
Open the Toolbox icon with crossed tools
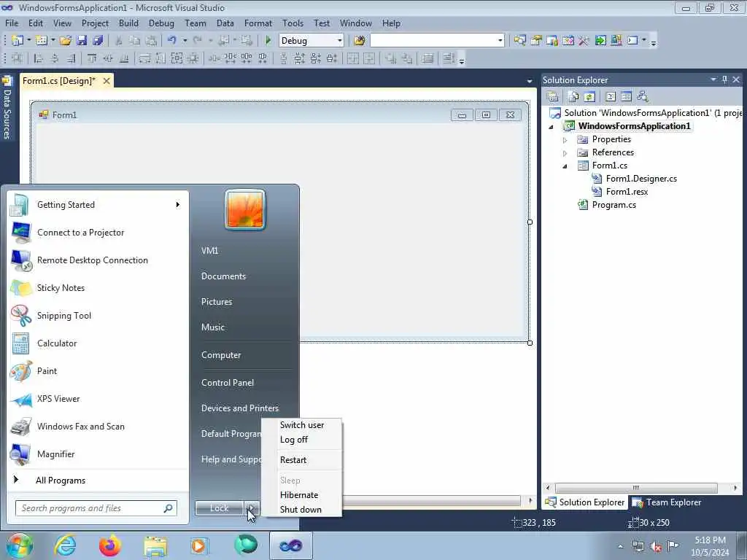point(584,41)
